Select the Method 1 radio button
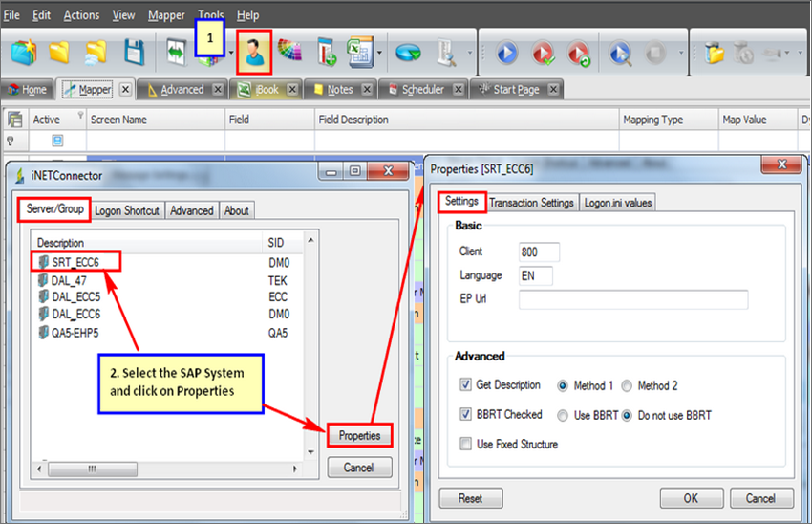The width and height of the screenshot is (812, 524). (563, 385)
